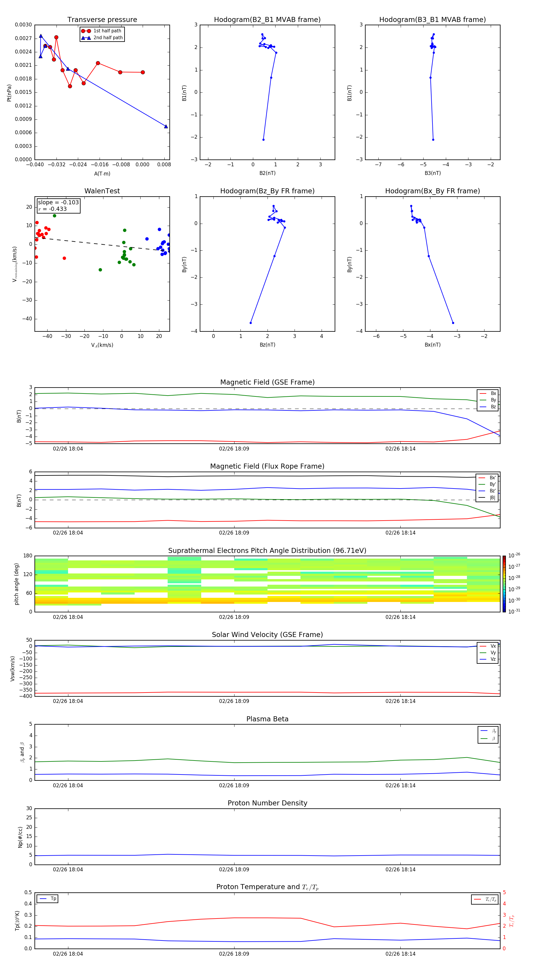
Task: Click the "B2(nT)" x-axis label
Action: pyautogui.click(x=267, y=173)
